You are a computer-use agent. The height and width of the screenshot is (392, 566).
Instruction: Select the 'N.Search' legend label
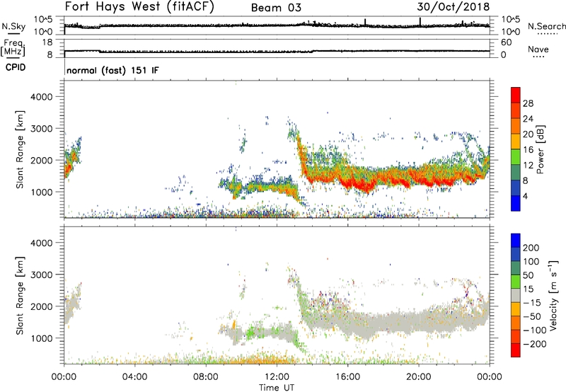coord(546,26)
